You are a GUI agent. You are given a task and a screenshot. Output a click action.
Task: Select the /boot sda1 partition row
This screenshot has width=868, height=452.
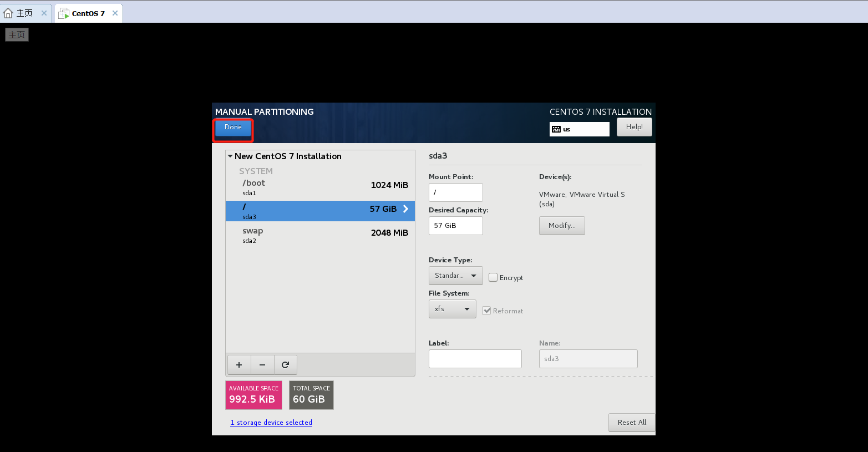tap(320, 187)
